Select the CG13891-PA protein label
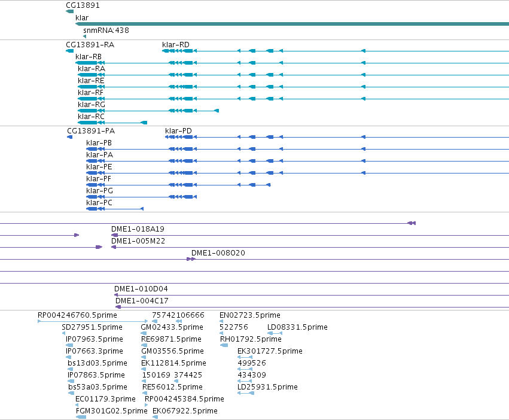Image resolution: width=509 pixels, height=420 pixels. click(91, 131)
